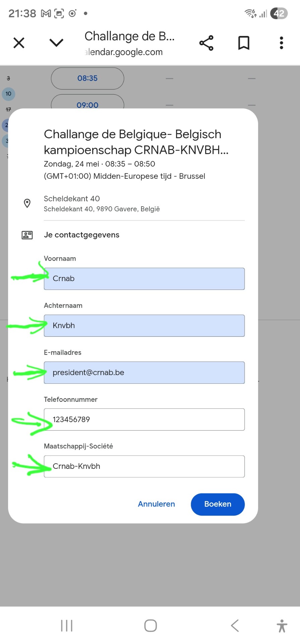Image resolution: width=300 pixels, height=644 pixels.
Task: Edit the Telefoonnummer field
Action: (x=144, y=420)
